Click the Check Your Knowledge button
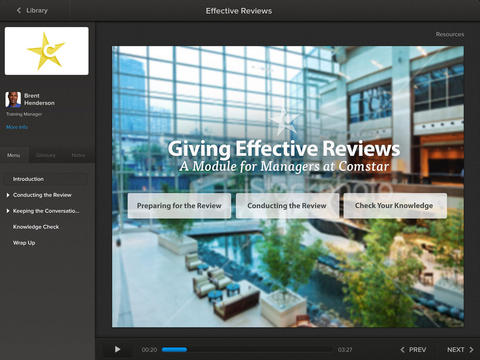The width and height of the screenshot is (480, 360). pyautogui.click(x=395, y=206)
